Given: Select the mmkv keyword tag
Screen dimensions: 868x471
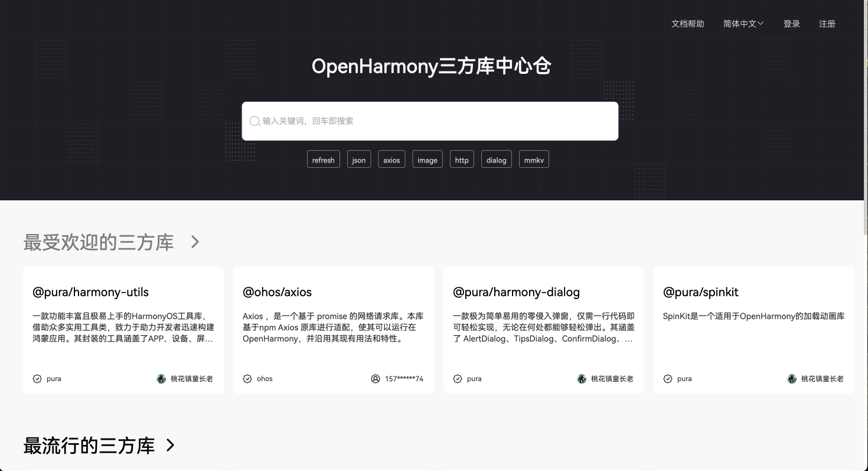Looking at the screenshot, I should [534, 159].
